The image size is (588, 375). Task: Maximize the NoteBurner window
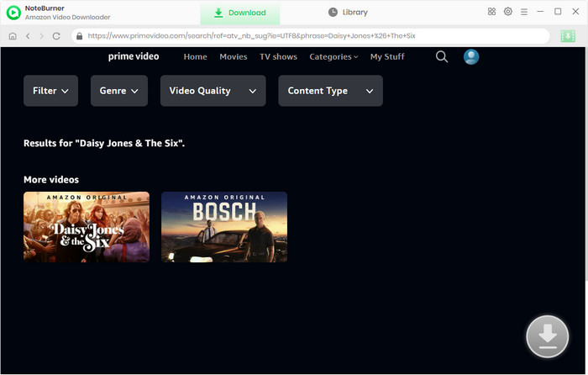558,12
